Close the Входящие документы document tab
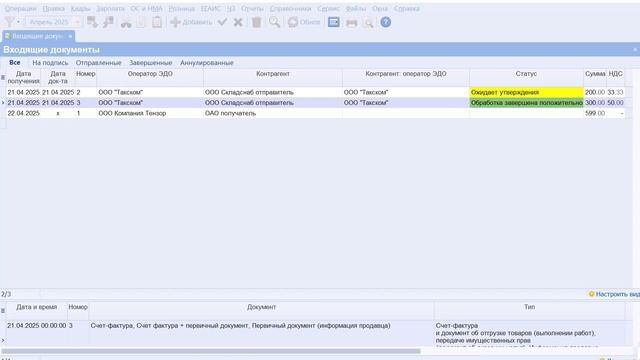640x360 pixels. pos(70,36)
